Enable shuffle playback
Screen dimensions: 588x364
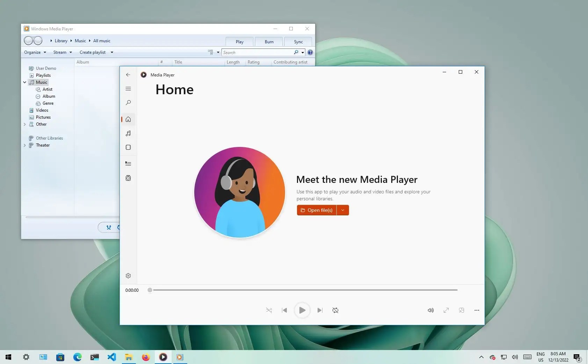[x=269, y=310]
